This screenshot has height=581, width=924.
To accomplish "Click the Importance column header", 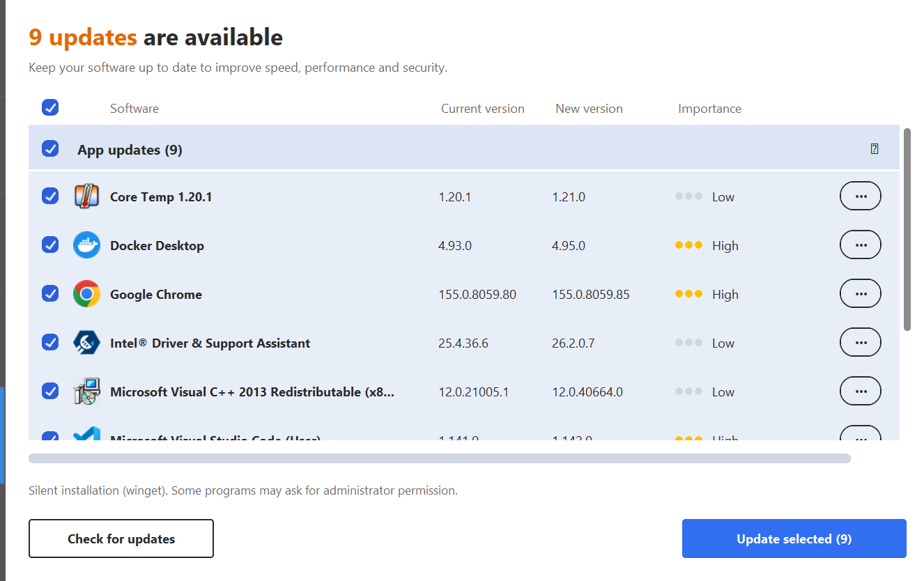I will coord(709,109).
